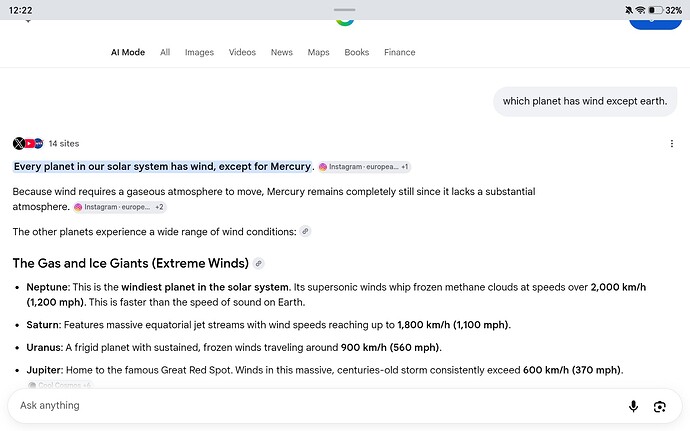Viewport: 690px width, 431px height.
Task: Select the Saturn bullet text
Action: pos(268,325)
